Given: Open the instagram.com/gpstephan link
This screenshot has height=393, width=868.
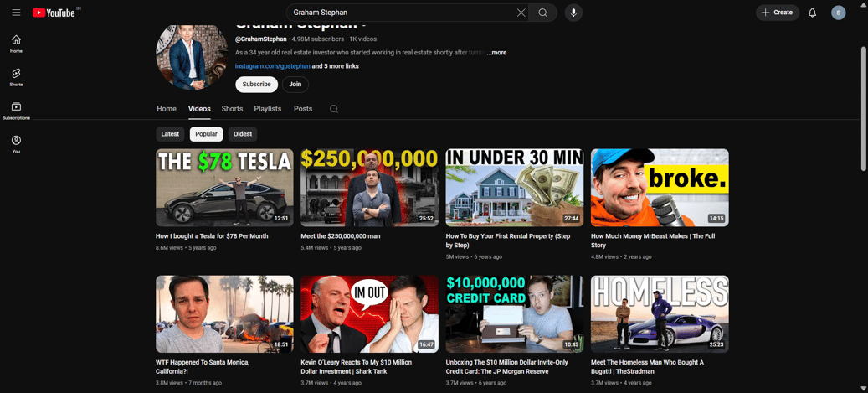Looking at the screenshot, I should (272, 66).
